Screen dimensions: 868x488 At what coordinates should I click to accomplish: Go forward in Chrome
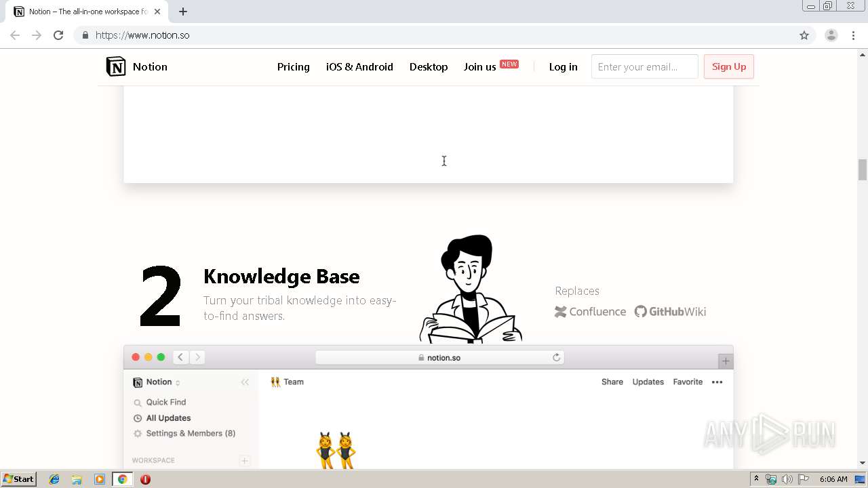point(37,35)
